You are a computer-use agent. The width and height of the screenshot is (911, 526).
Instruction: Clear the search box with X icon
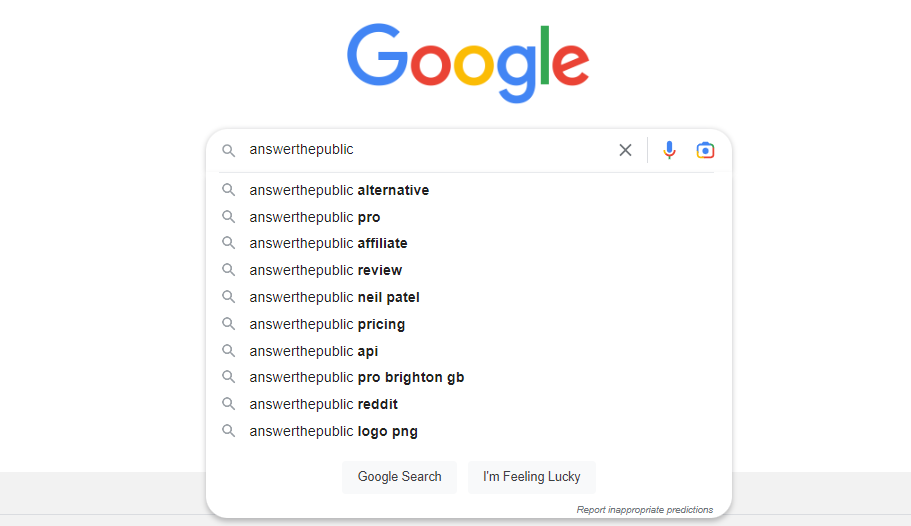(x=625, y=150)
